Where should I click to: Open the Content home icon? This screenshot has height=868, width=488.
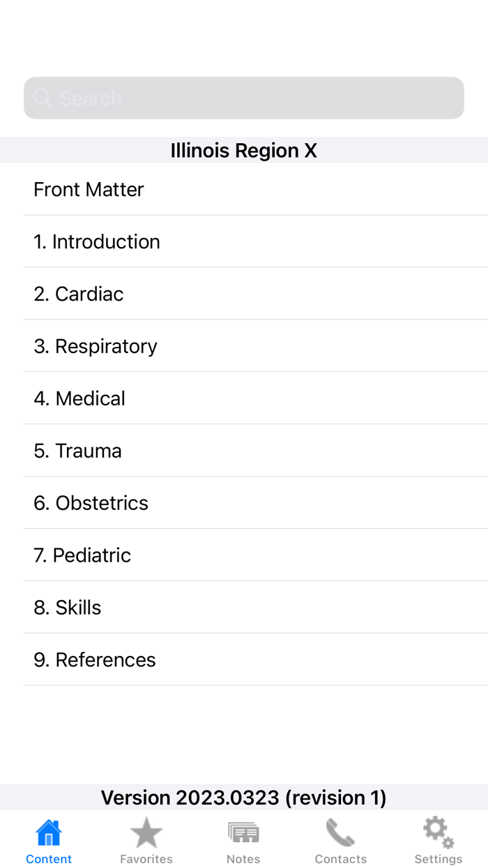48,832
